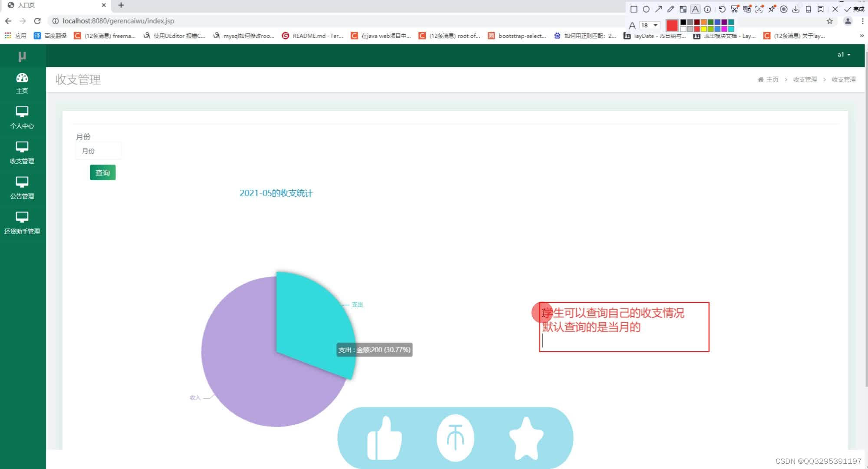Open the 百度翻译 bookmark
Image resolution: width=868 pixels, height=469 pixels.
[x=50, y=36]
